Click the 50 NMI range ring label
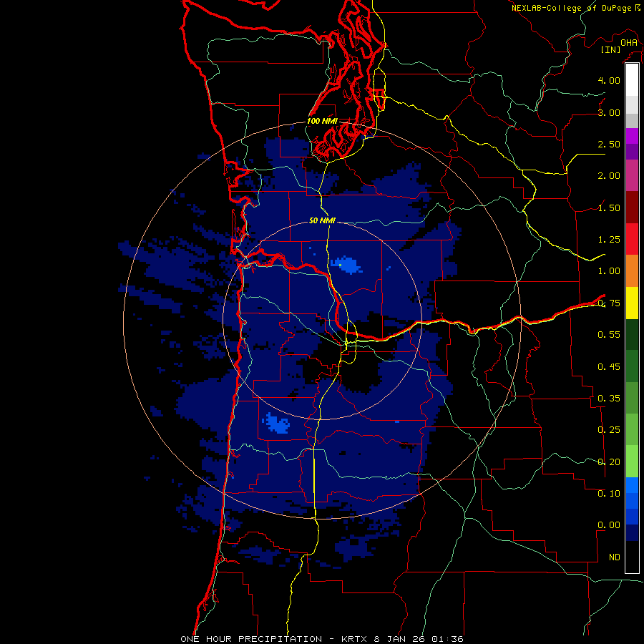The image size is (644, 644). (323, 220)
